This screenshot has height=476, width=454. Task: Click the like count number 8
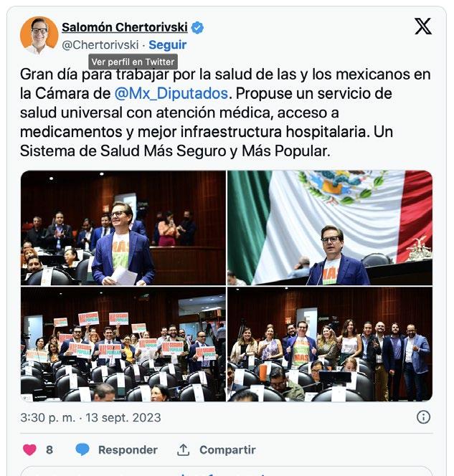click(x=49, y=450)
